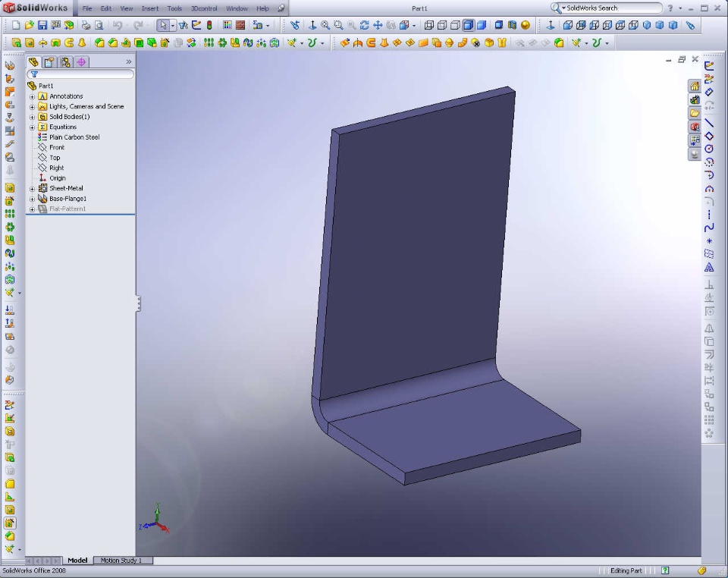Click the Spline sketch tool in right toolbar
Screen dimensions: 728x578
(709, 228)
